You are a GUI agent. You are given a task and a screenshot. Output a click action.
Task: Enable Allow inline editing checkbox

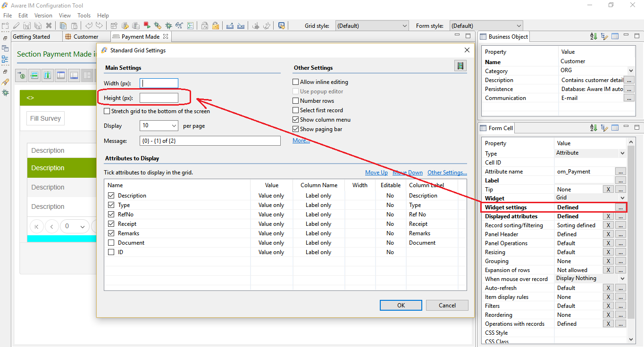[296, 82]
